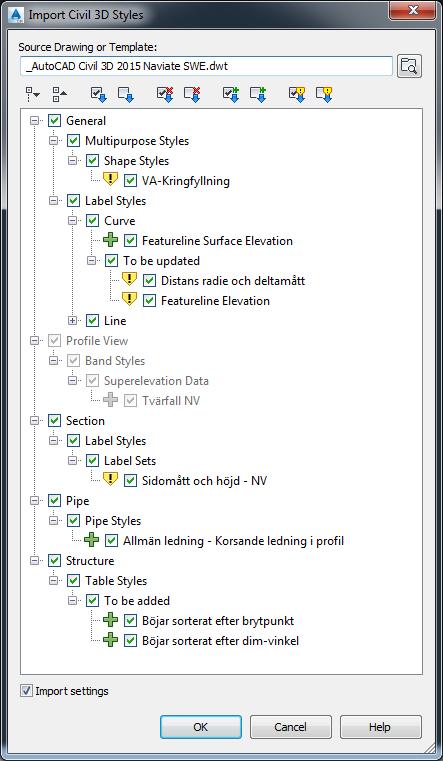Click Uncheck all styles to delete icon

(x=192, y=94)
